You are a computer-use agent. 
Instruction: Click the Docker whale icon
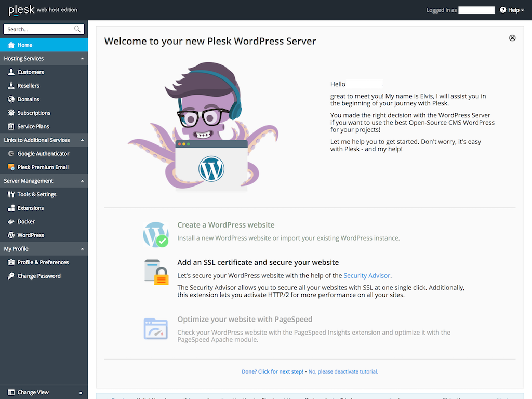pyautogui.click(x=11, y=221)
